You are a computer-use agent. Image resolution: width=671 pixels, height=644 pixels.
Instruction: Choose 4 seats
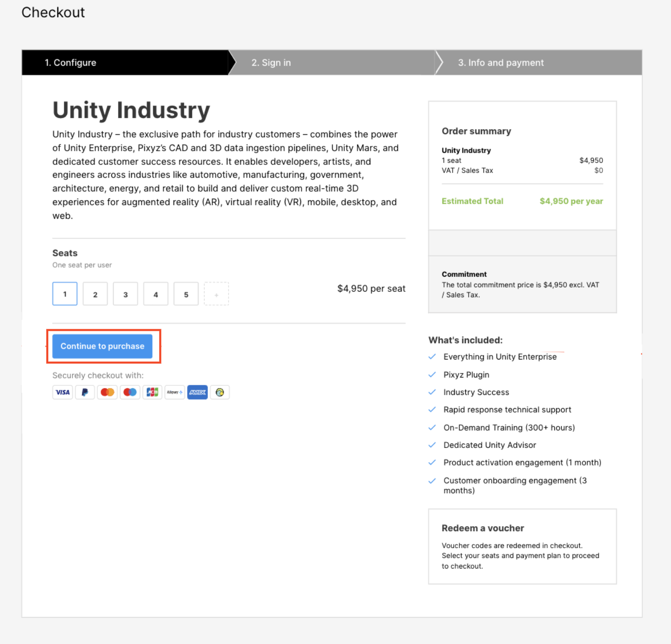[156, 294]
